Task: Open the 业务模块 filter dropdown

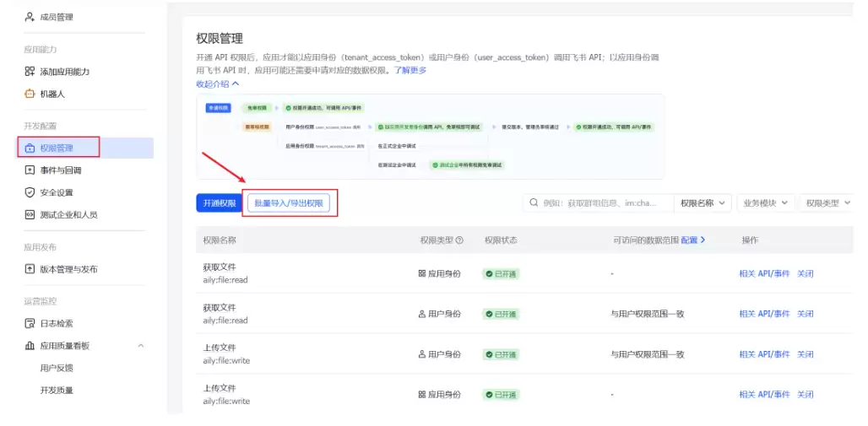Action: [x=766, y=203]
